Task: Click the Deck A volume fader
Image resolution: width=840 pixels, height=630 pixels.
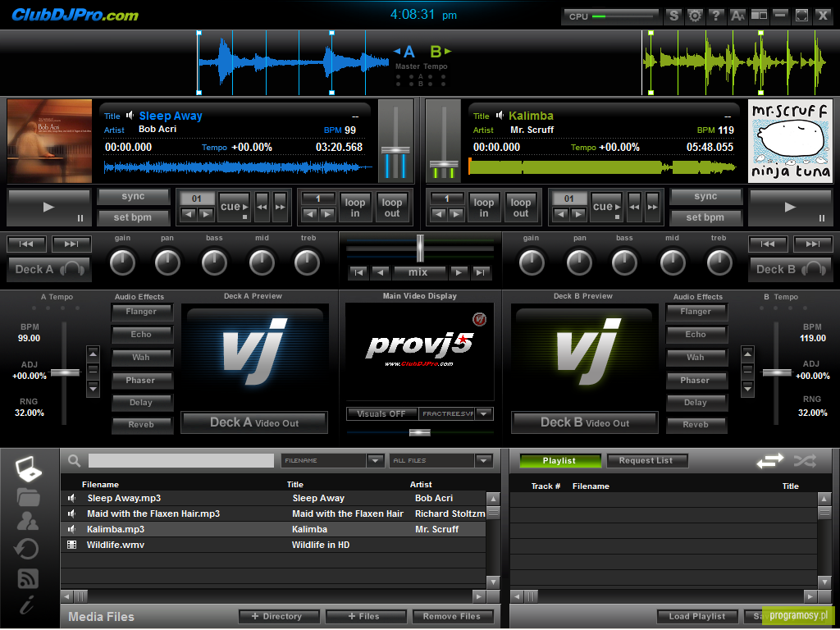Action: (x=396, y=150)
